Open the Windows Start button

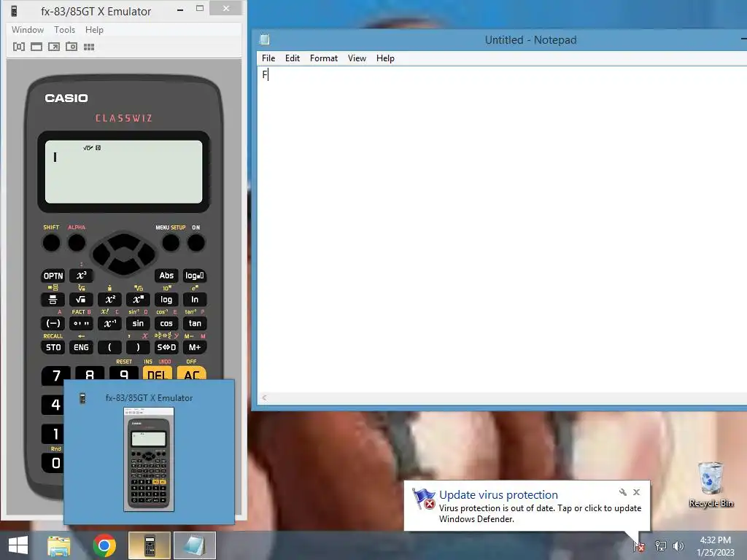(18, 545)
